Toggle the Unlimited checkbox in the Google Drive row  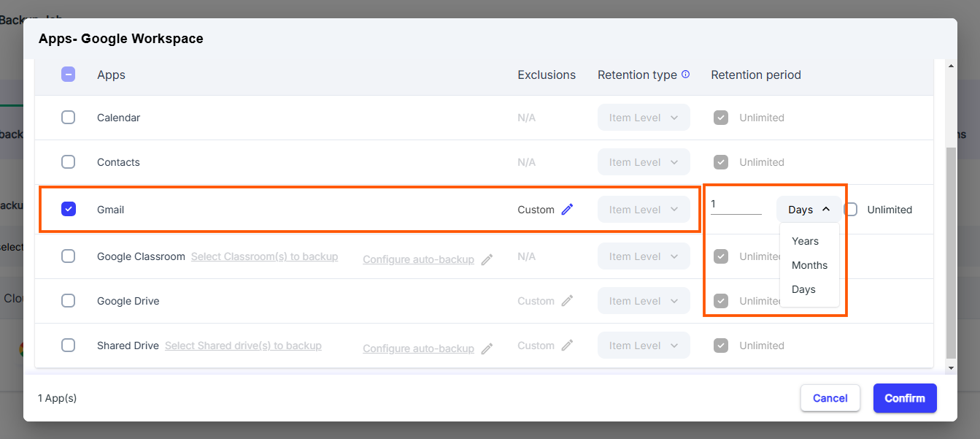tap(721, 301)
